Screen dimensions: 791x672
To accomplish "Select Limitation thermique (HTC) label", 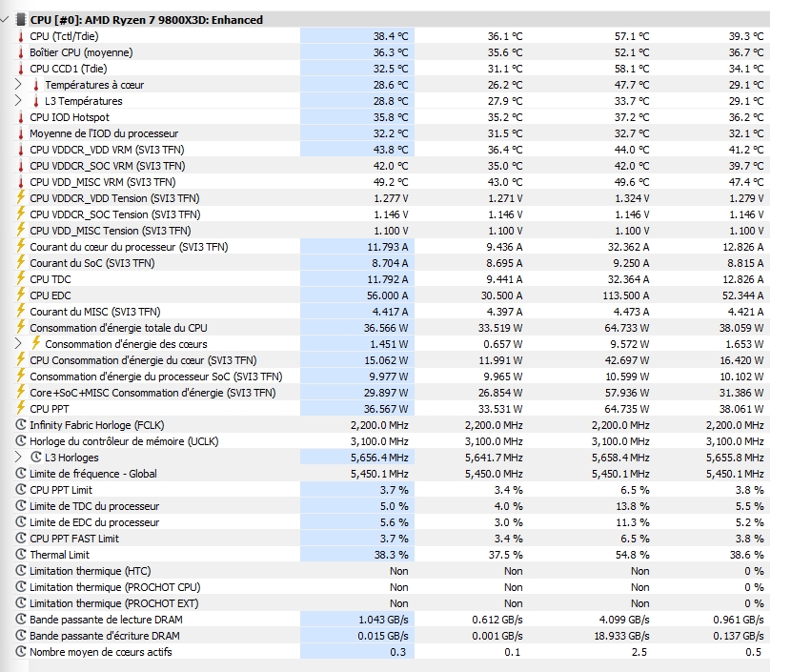I will [x=91, y=571].
